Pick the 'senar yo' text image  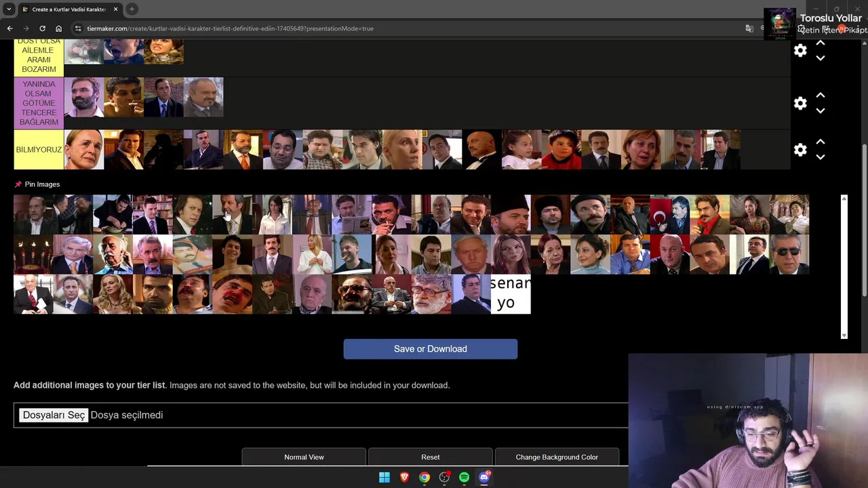(511, 294)
